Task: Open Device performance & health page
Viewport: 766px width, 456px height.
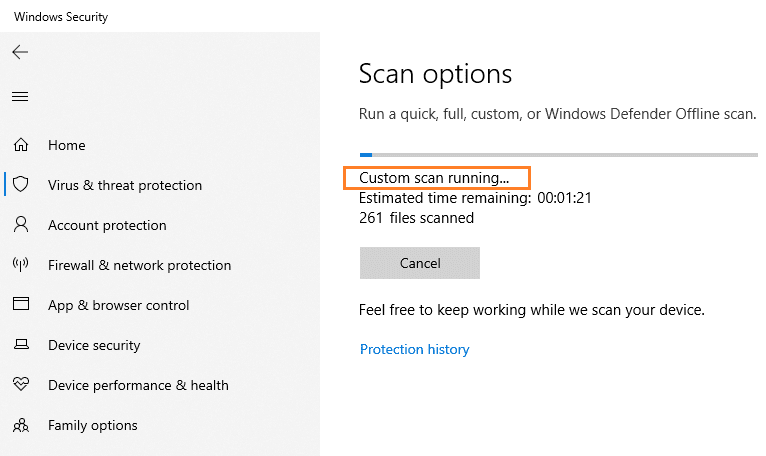Action: tap(138, 385)
